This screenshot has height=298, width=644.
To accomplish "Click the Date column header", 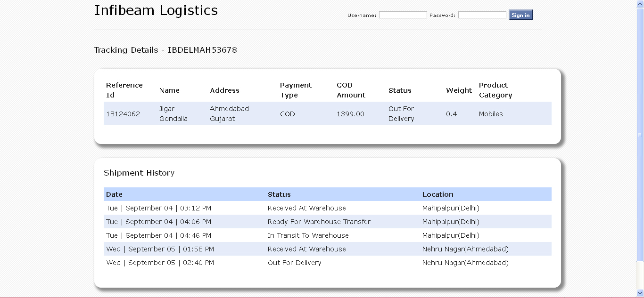I will pos(114,194).
